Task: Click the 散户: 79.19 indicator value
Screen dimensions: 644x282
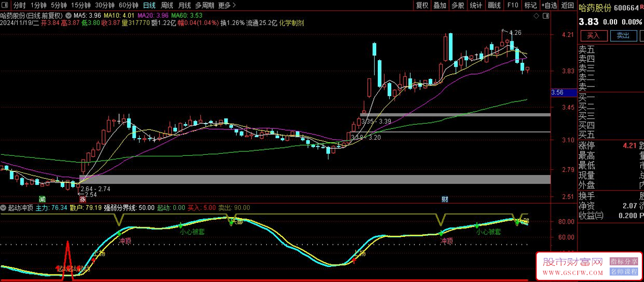Action: (x=86, y=207)
